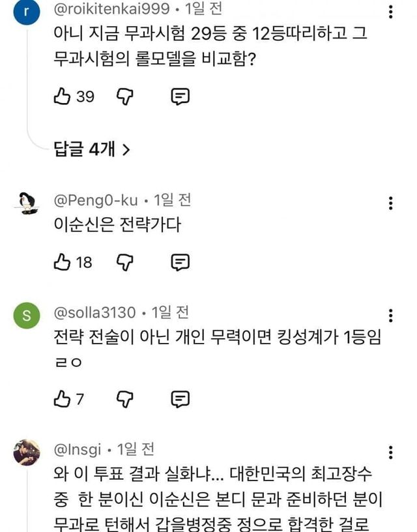The width and height of the screenshot is (417, 532).
Task: Like the @solla3130 comment
Action: click(x=62, y=399)
